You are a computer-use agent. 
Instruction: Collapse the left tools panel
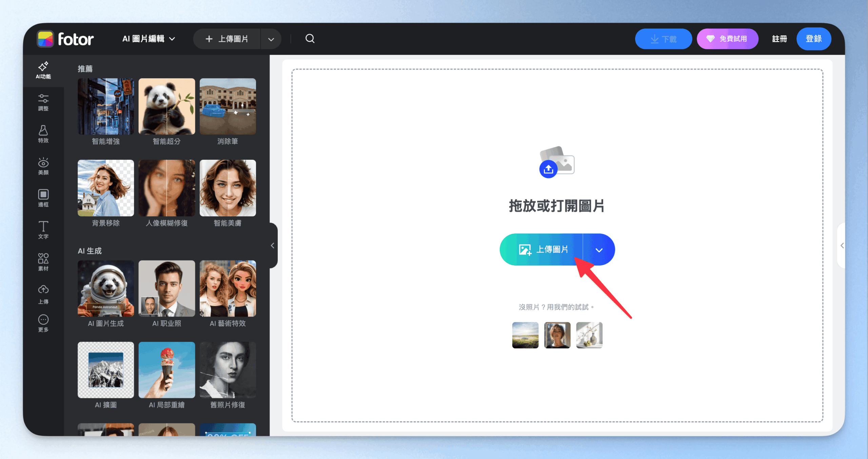point(273,246)
